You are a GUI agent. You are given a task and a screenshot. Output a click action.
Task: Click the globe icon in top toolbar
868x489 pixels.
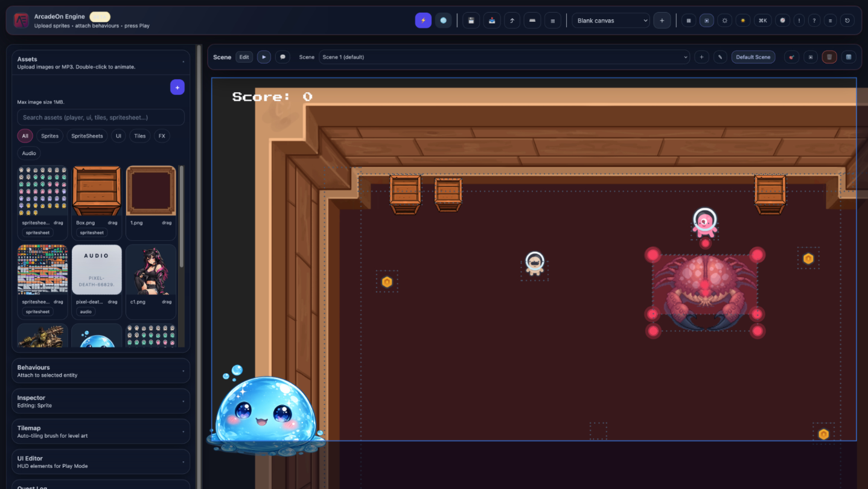pyautogui.click(x=444, y=21)
